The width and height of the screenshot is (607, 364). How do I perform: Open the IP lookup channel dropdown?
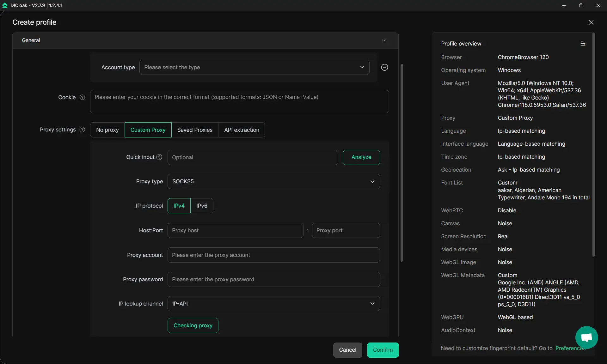pyautogui.click(x=273, y=304)
